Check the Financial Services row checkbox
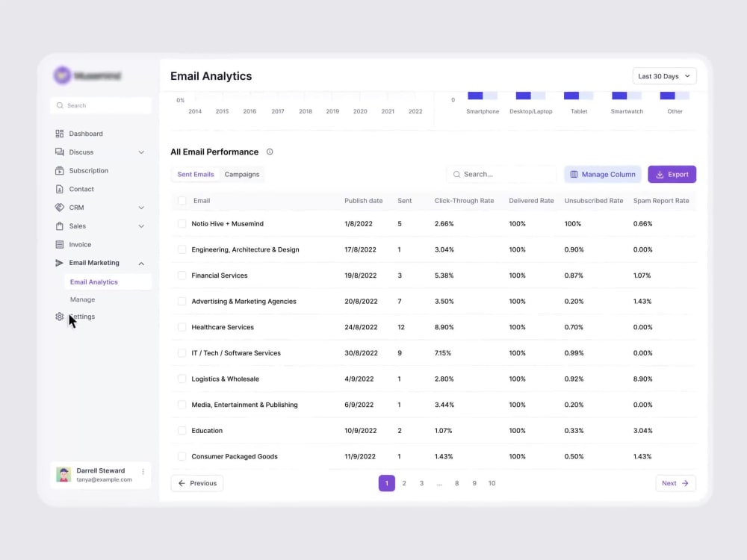 [x=182, y=276]
